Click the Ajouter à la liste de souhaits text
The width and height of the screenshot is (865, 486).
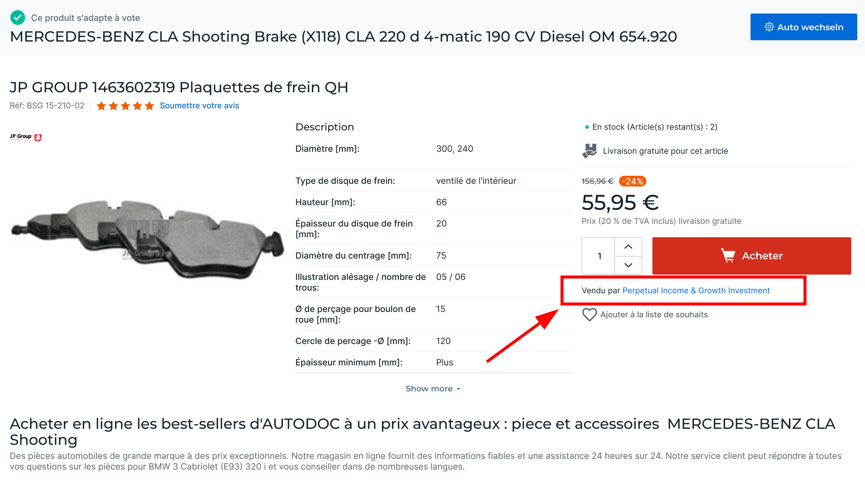654,315
